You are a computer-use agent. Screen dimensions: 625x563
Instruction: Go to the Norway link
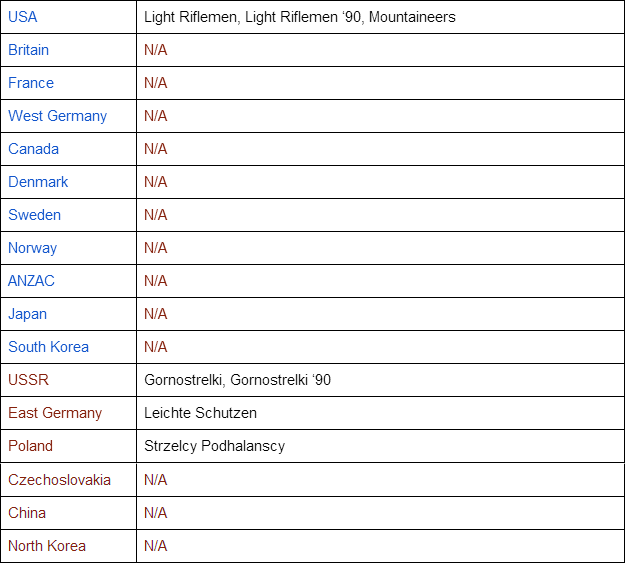(x=33, y=248)
